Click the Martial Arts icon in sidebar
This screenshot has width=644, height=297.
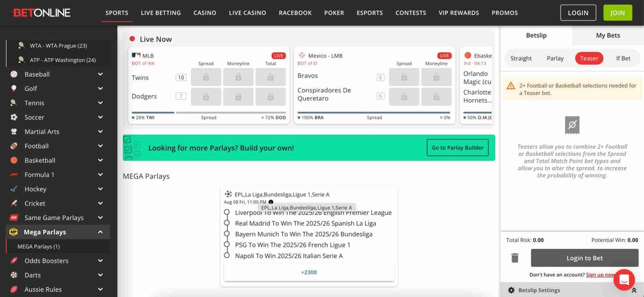14,132
